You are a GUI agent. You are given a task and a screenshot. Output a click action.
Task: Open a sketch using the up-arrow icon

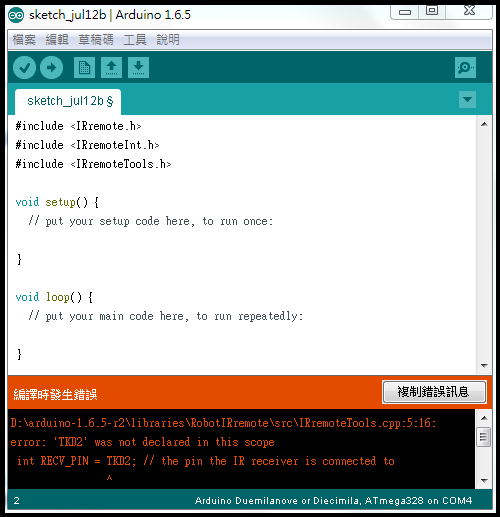(x=111, y=68)
